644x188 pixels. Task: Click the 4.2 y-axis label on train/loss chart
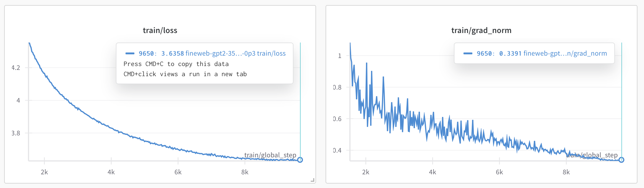coord(16,68)
